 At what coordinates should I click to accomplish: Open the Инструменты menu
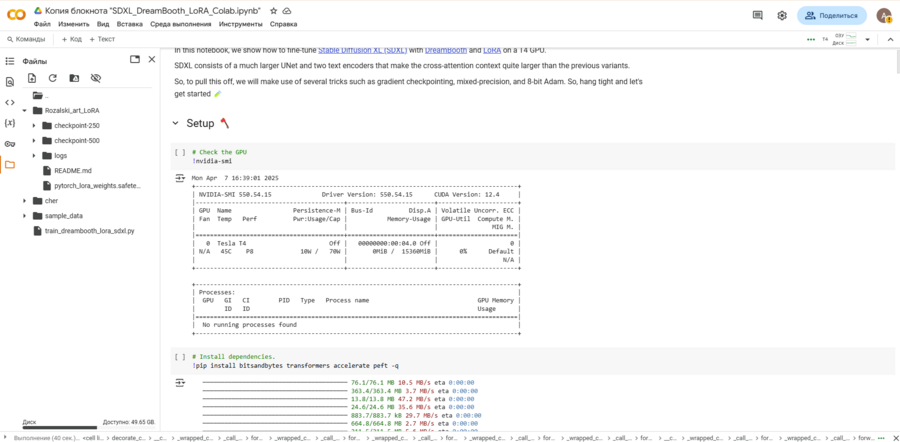click(x=241, y=24)
